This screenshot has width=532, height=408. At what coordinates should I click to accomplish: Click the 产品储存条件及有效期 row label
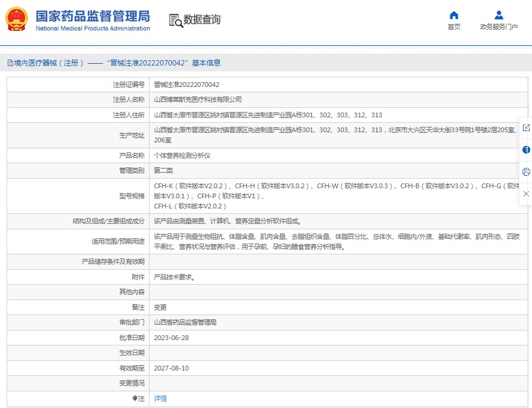click(x=113, y=261)
